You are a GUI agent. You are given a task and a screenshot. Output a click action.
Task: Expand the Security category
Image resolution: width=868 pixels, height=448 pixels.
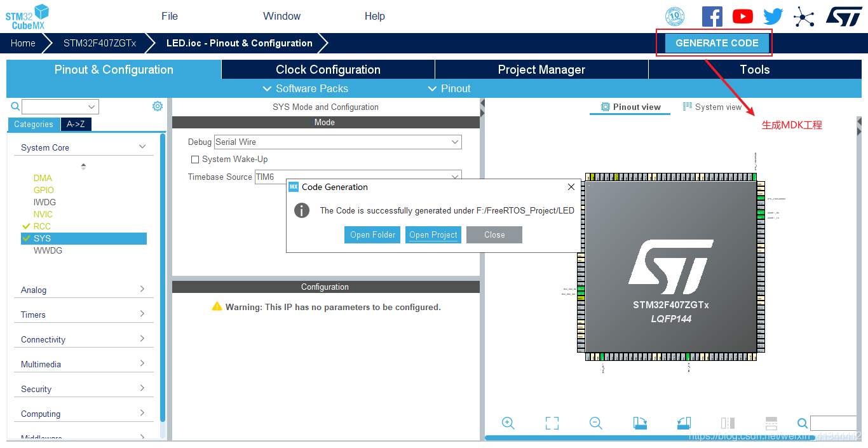coord(84,389)
